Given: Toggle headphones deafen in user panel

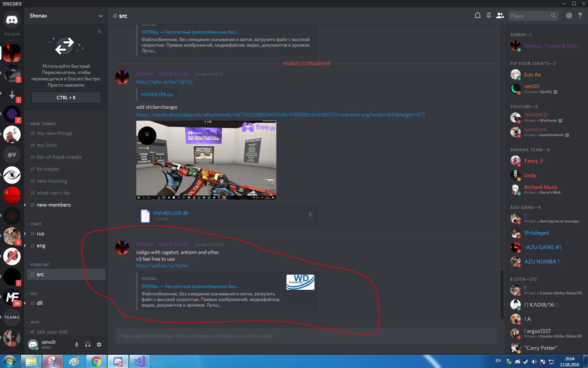Looking at the screenshot, I should [x=88, y=345].
